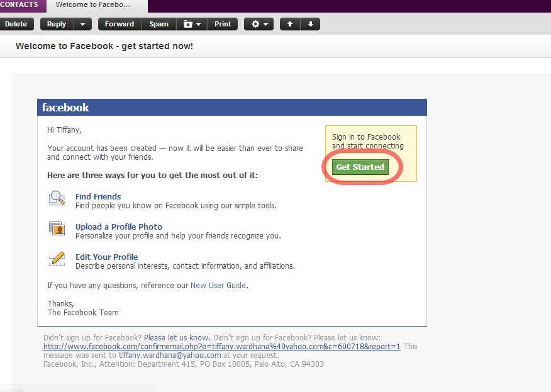Open the Edit Your Profile link
The image size is (551, 392).
tap(106, 257)
